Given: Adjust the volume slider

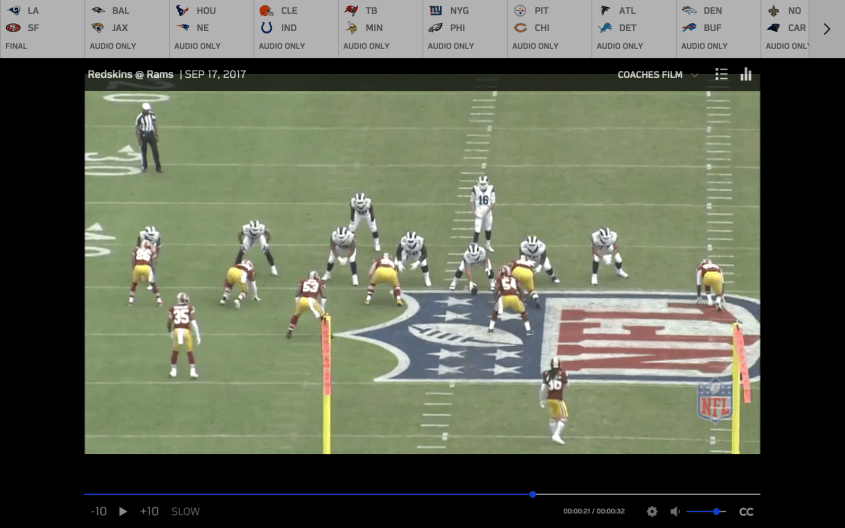Looking at the screenshot, I should (718, 511).
